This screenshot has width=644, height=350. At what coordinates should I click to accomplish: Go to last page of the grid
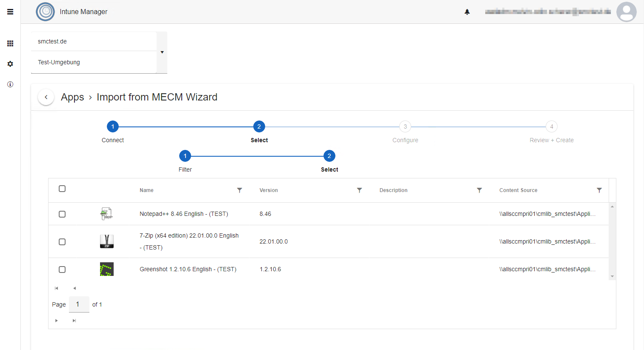(74, 321)
